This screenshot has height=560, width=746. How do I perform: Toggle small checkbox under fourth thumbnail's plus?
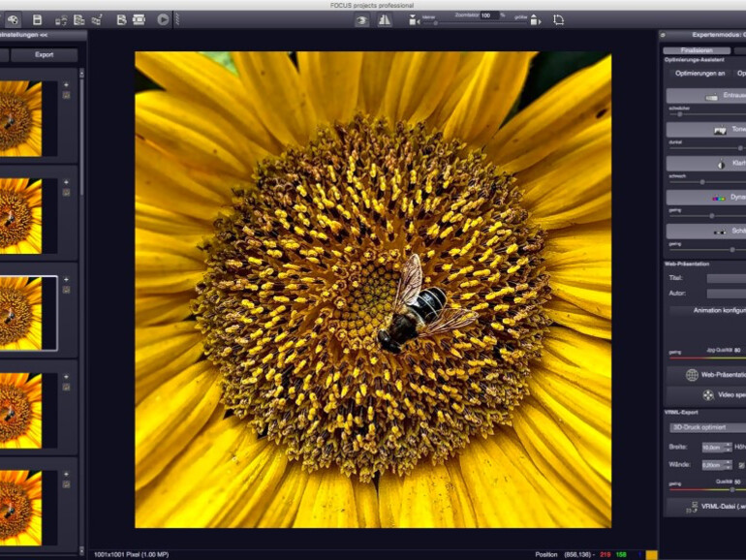click(66, 388)
